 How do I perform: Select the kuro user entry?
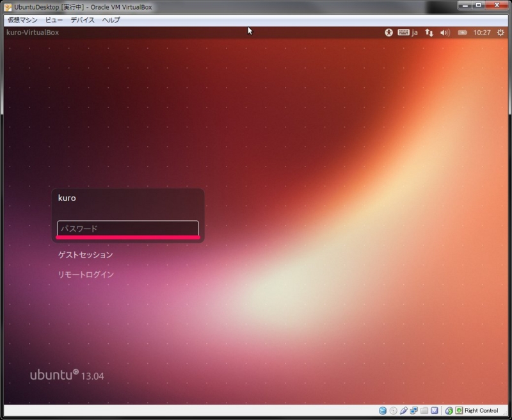67,198
